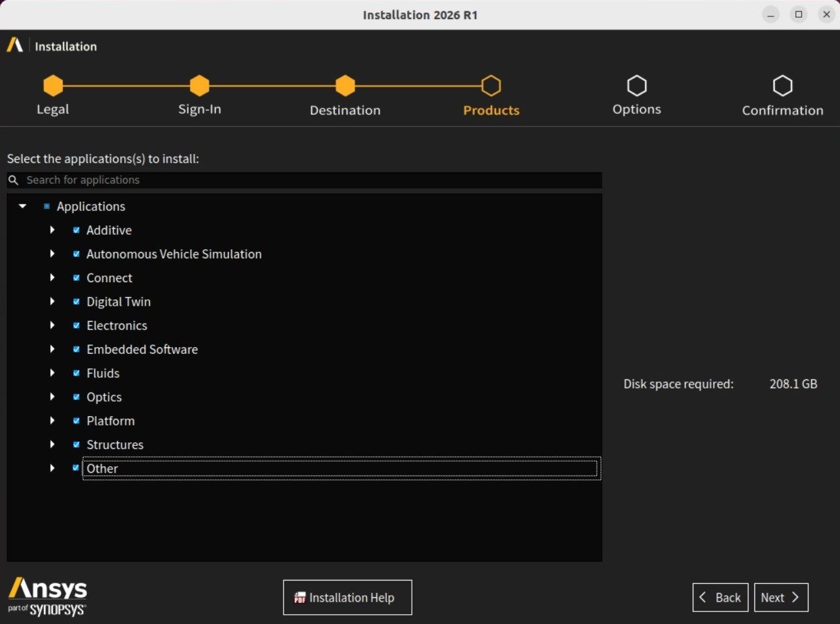
Task: Click the 208.1 GB disk space value
Action: (x=793, y=384)
